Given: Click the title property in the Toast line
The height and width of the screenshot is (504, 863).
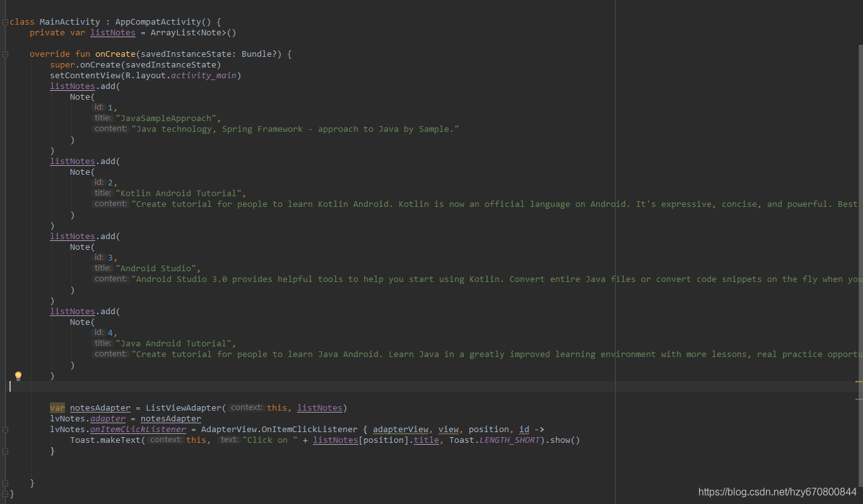Looking at the screenshot, I should tap(426, 440).
